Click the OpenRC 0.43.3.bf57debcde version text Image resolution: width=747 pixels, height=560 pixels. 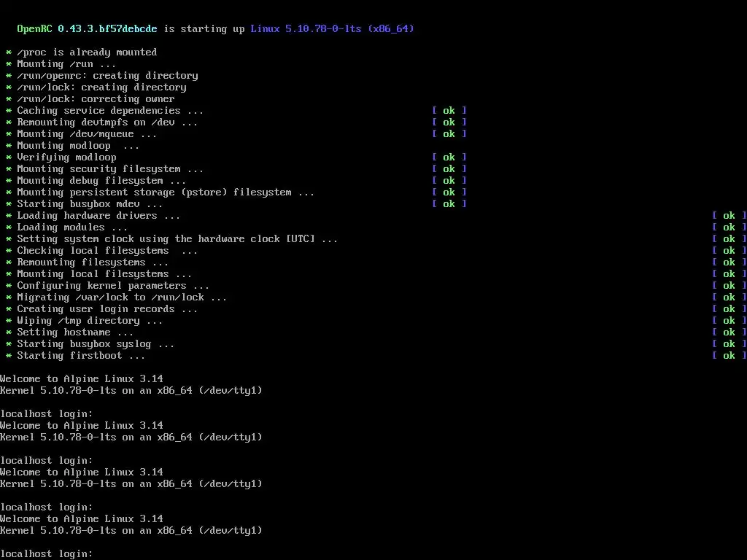pos(88,28)
